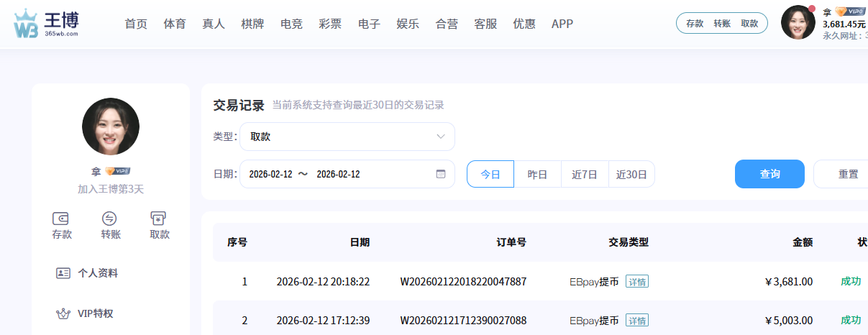Select the 今日 date range option
Screen dimensions: 868x335
click(490, 174)
